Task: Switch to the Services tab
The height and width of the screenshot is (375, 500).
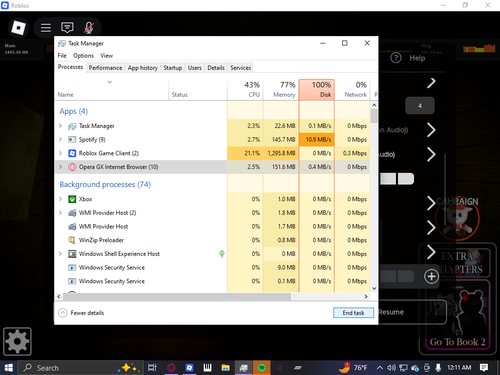Action: pos(241,68)
